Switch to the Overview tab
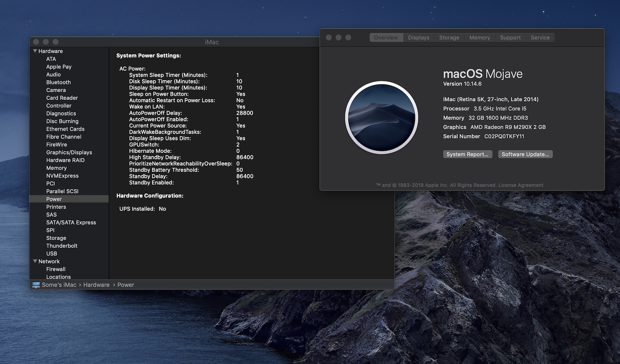Viewport: 620px width, 364px height. point(386,38)
